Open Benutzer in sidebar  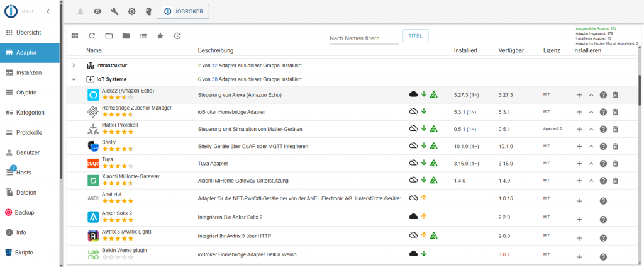(x=30, y=152)
